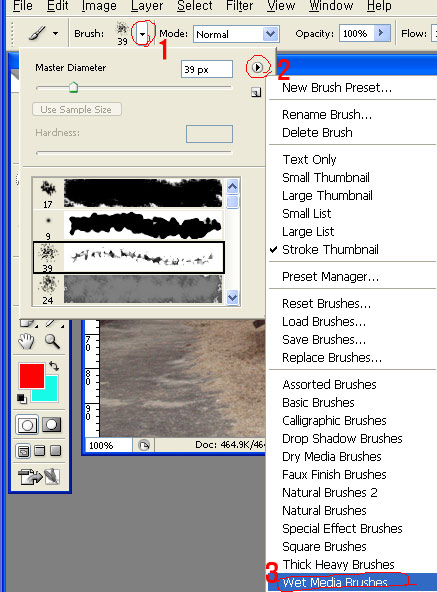The width and height of the screenshot is (437, 592).
Task: Select the size 24 brush preset
Action: click(128, 289)
